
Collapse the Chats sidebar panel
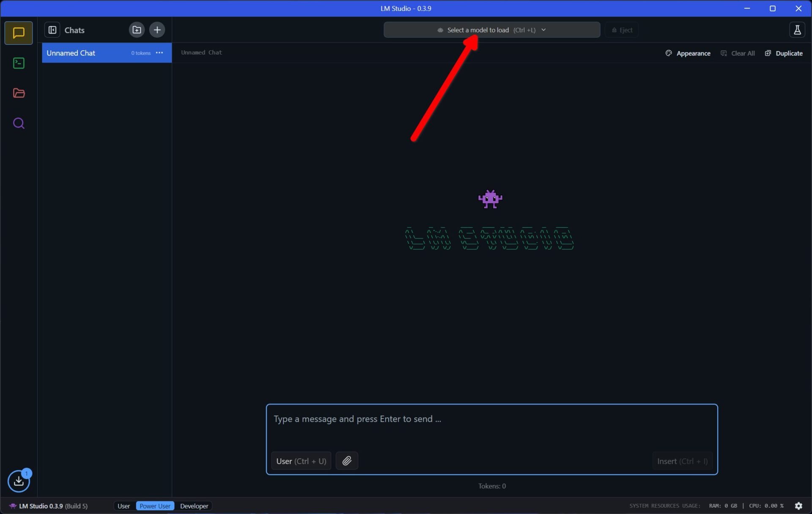pos(52,30)
